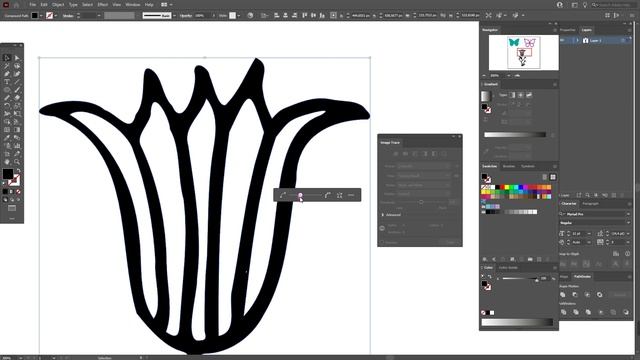The width and height of the screenshot is (640, 360).
Task: Select the Selection tool in toolbox
Action: (7, 58)
